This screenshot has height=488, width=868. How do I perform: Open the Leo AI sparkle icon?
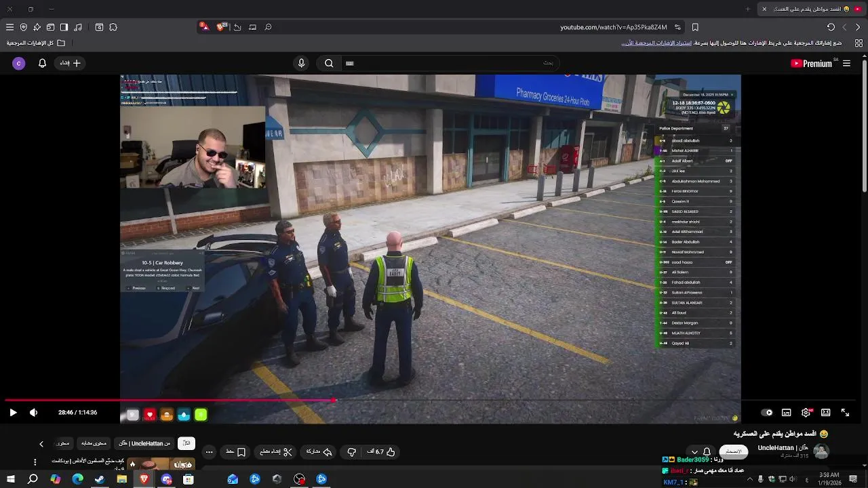[37, 27]
